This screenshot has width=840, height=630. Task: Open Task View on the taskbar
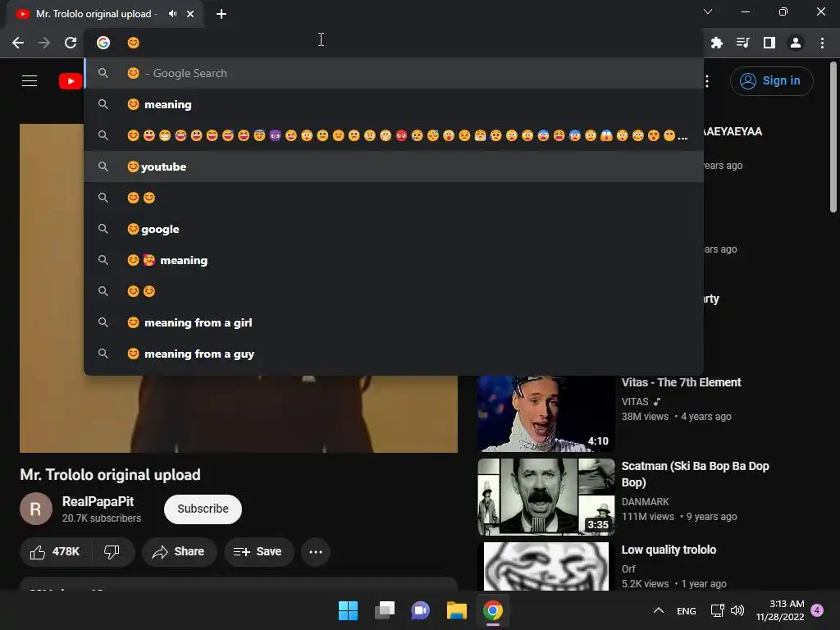pyautogui.click(x=384, y=610)
